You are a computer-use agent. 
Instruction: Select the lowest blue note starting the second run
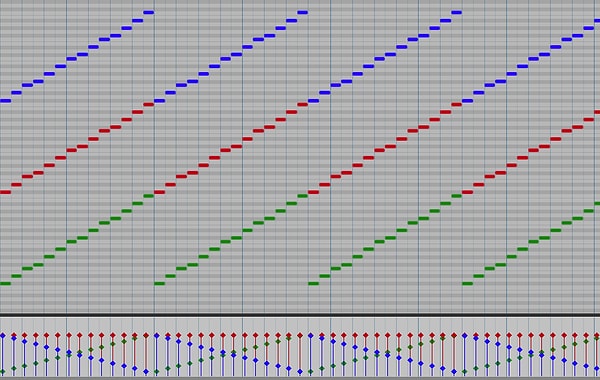point(160,101)
